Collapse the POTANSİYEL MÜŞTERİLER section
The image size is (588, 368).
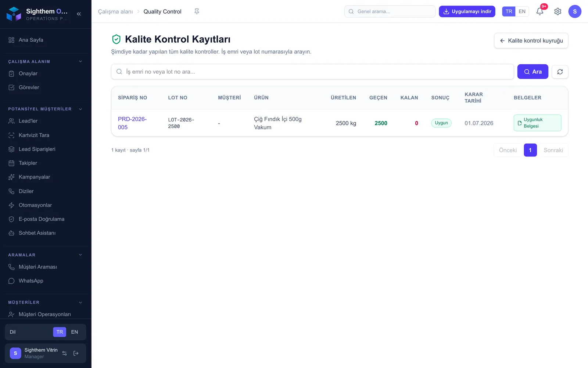(x=80, y=109)
